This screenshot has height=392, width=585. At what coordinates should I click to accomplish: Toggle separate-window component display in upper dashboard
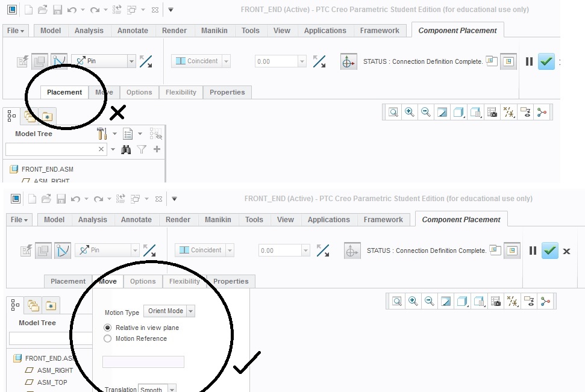(x=492, y=61)
